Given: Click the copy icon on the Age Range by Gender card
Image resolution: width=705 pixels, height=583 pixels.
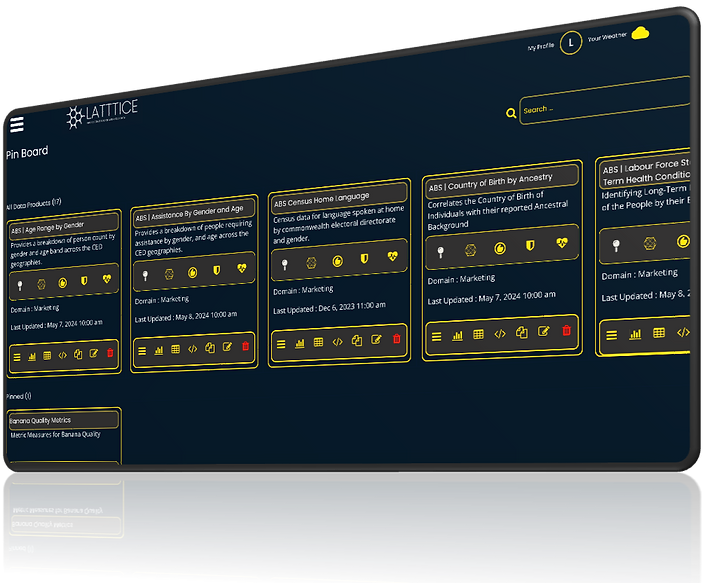Looking at the screenshot, I should pos(78,354).
